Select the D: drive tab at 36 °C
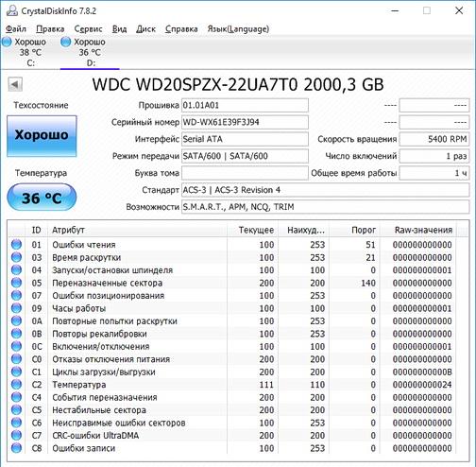This screenshot has height=467, width=476. click(x=90, y=52)
